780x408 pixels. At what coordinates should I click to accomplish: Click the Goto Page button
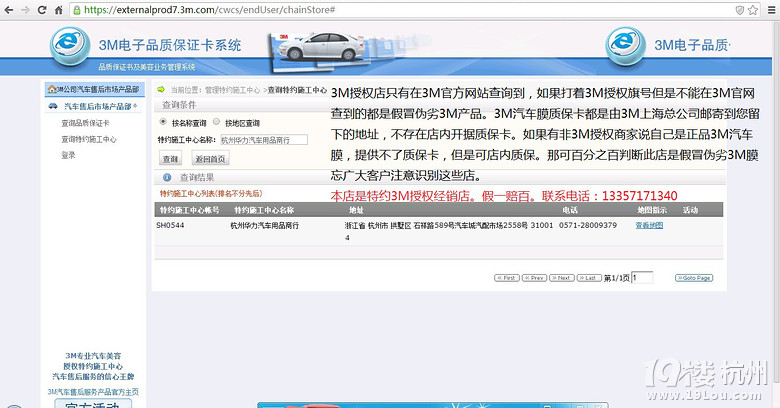pos(694,278)
